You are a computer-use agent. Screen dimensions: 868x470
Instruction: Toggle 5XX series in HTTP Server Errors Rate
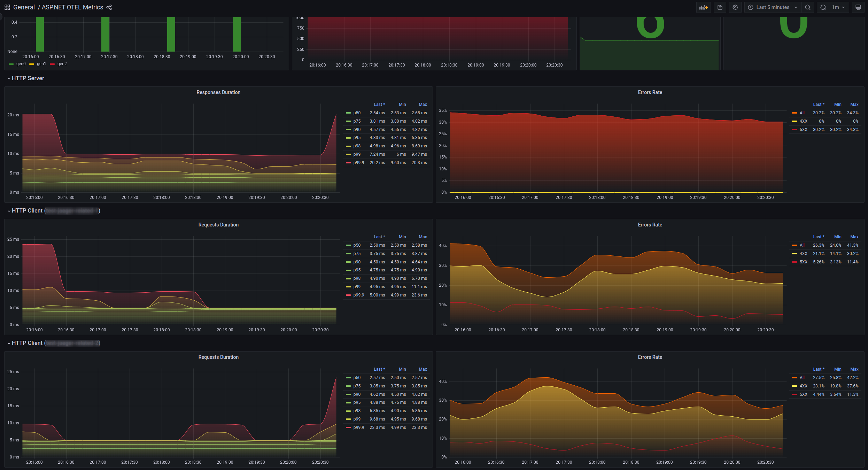click(803, 130)
